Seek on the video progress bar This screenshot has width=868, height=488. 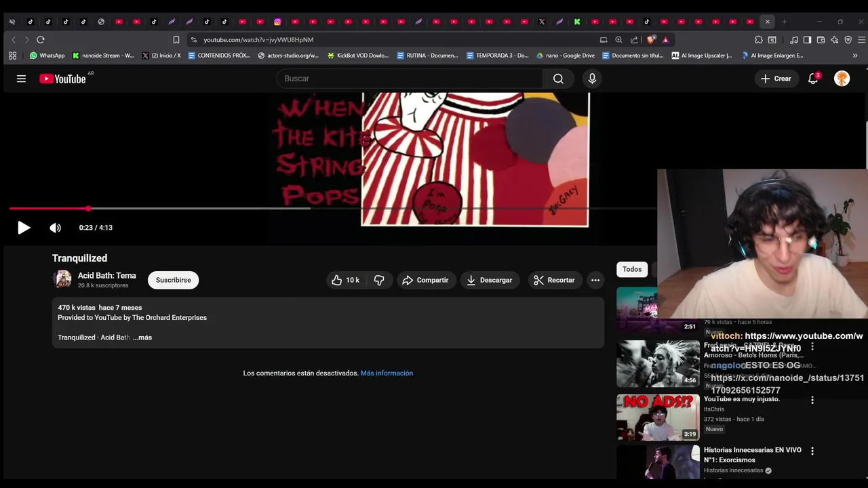pyautogui.click(x=332, y=208)
